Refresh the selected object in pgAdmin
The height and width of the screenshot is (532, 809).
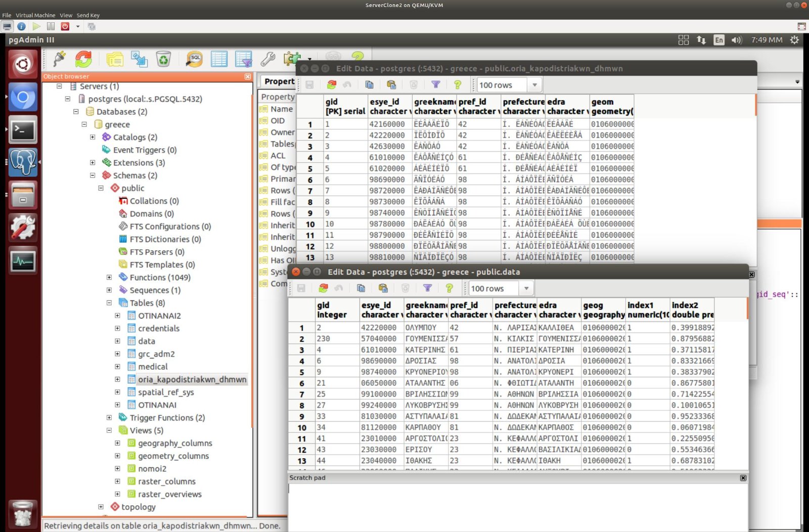coord(83,59)
